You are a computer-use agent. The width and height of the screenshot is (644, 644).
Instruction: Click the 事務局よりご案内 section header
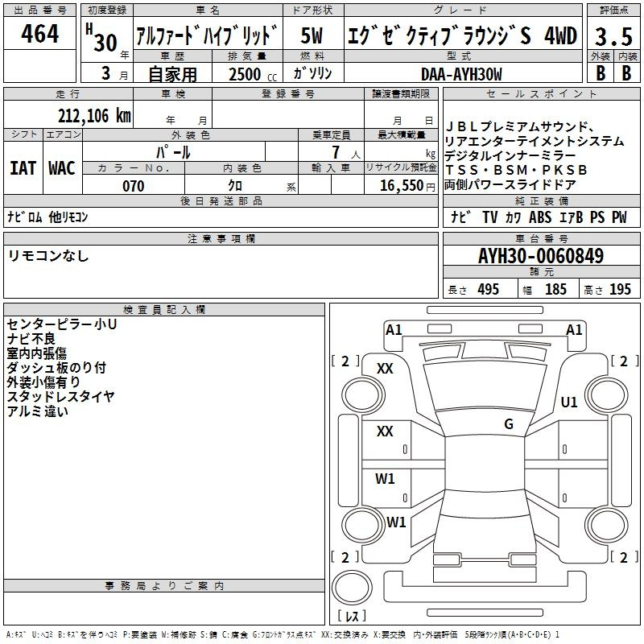pos(164,586)
